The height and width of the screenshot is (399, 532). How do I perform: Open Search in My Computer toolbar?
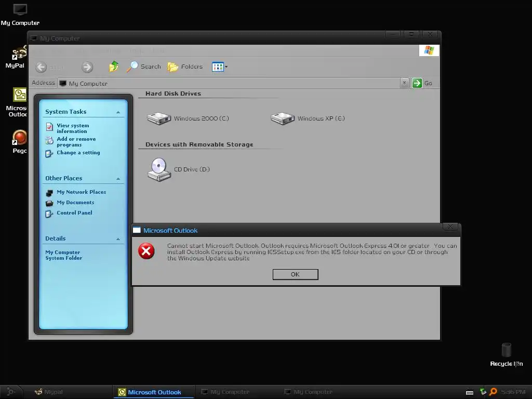[143, 66]
